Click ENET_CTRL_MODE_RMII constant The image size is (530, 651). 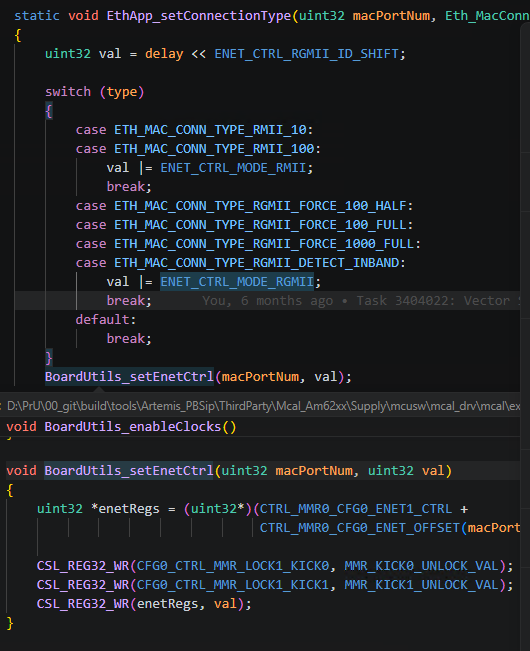click(233, 168)
